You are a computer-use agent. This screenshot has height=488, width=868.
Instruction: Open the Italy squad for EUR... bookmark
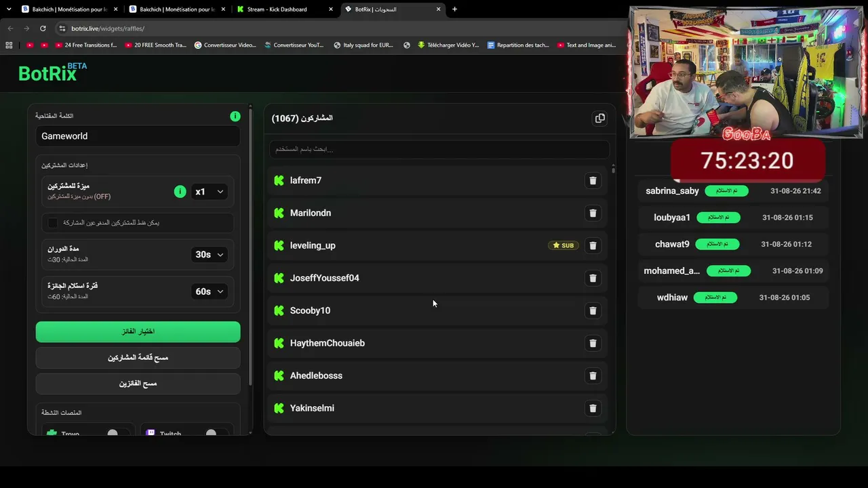(363, 45)
